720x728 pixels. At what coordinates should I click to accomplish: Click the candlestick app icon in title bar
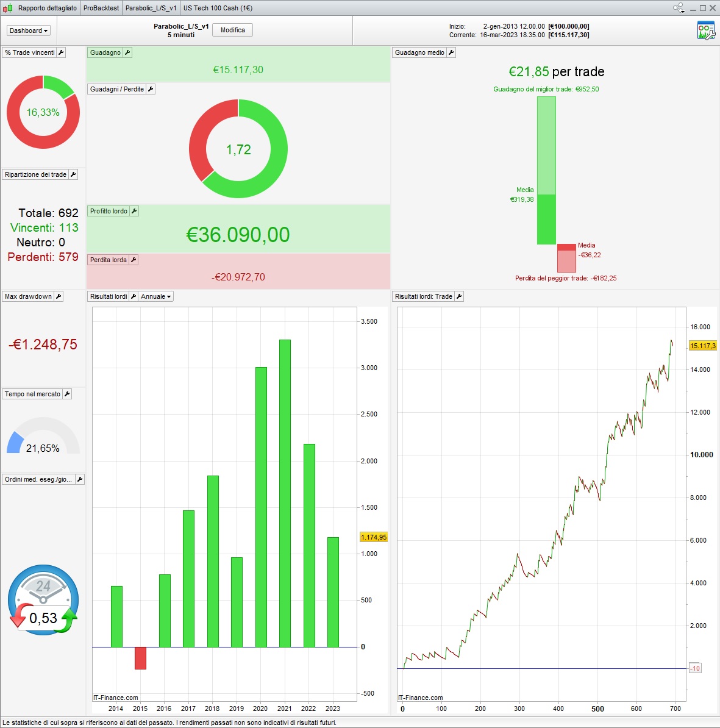point(8,8)
